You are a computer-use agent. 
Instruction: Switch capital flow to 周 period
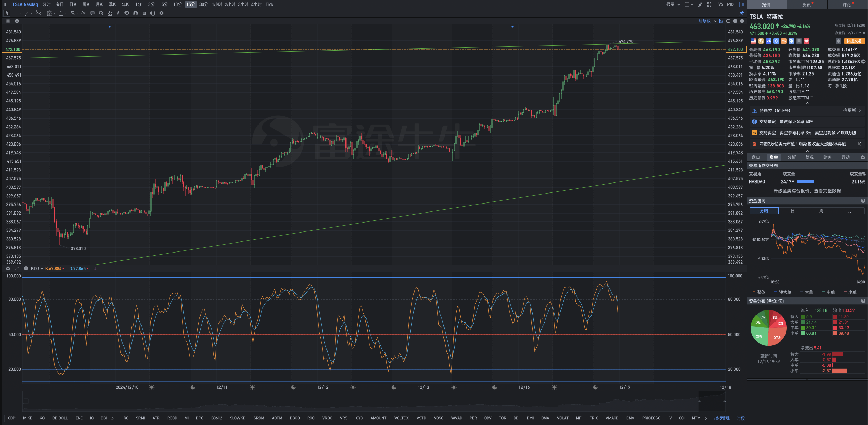(x=821, y=211)
